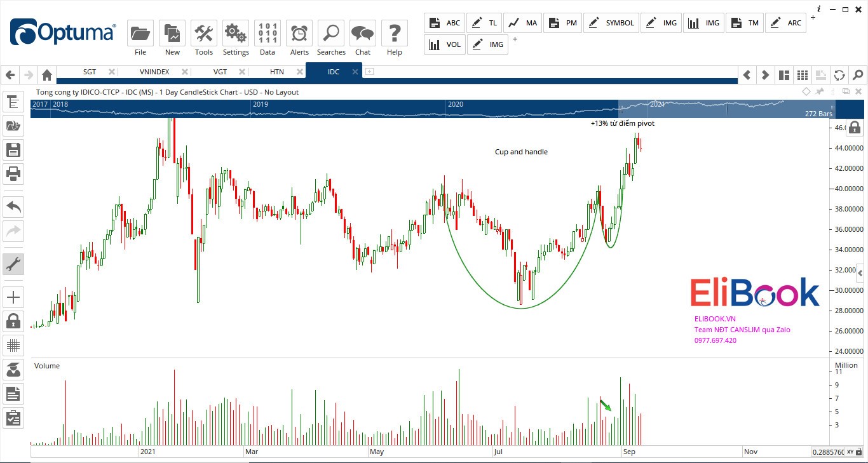Switch to the VNINDEX tab
868x463 pixels.
click(154, 72)
